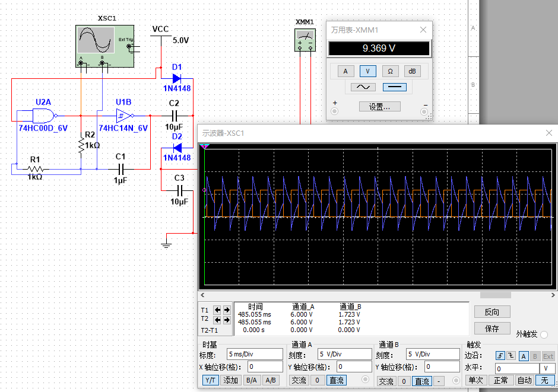Select dB mode on multimeter
Viewport: 558px width, 392px height.
point(412,71)
